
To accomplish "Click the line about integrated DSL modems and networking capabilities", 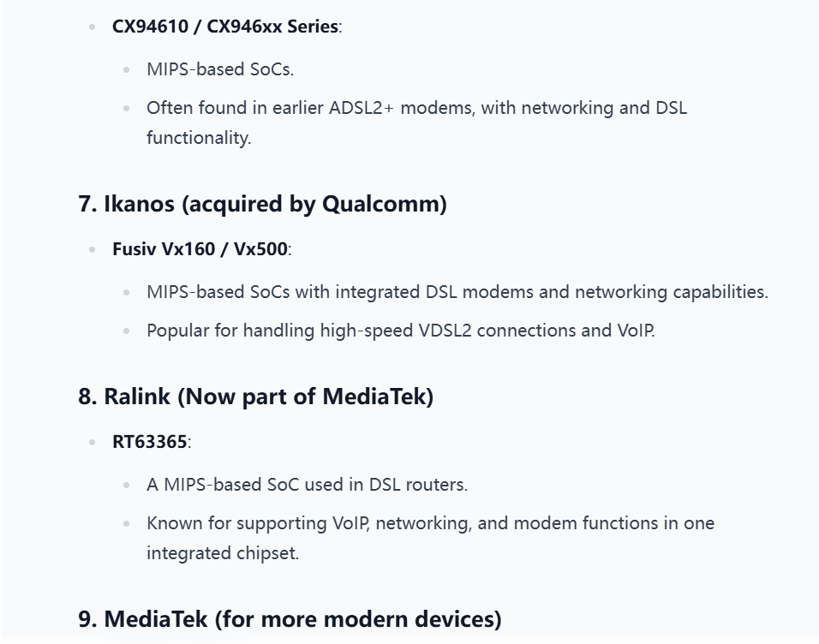I will coord(457,292).
